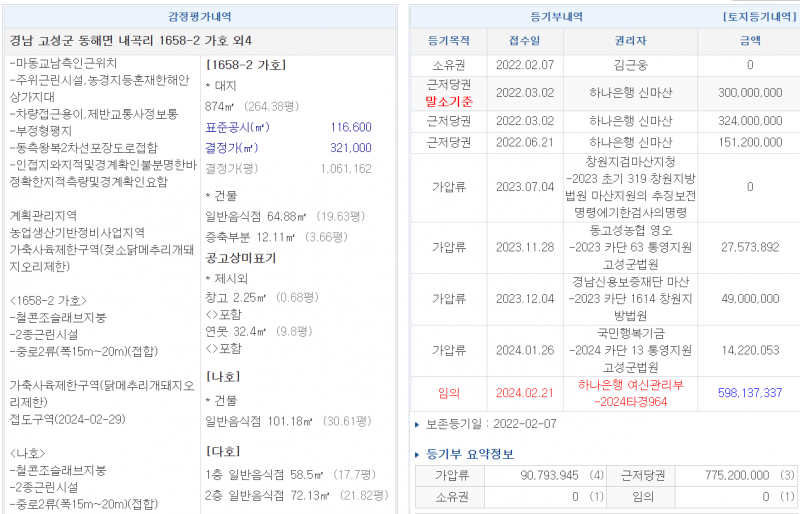Viewport: 800px width, 514px height.
Task: Click the arrow bullet beside 등기부 요약정보
Action: point(418,454)
